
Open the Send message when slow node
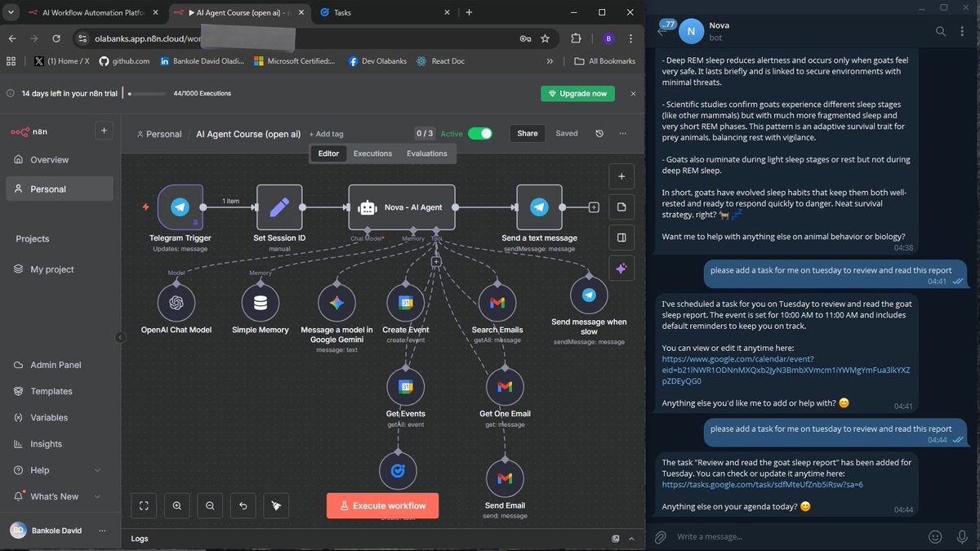[589, 295]
